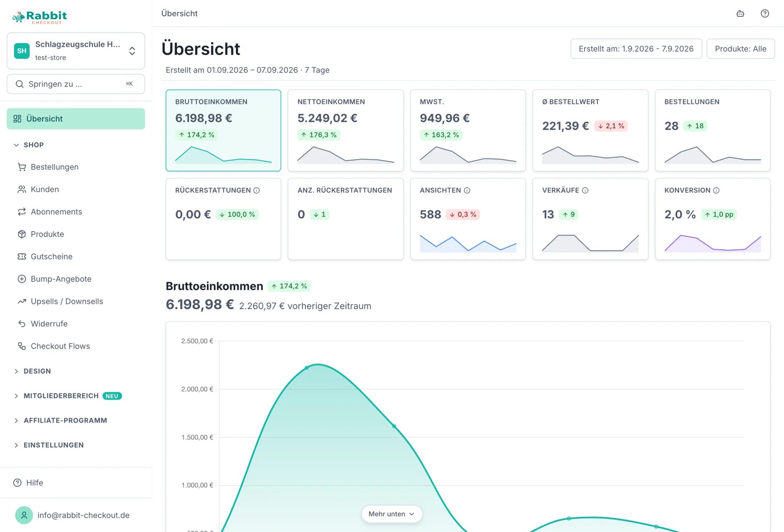This screenshot has width=784, height=532.
Task: Select the Anz. Rückerstattungen card
Action: pyautogui.click(x=346, y=219)
